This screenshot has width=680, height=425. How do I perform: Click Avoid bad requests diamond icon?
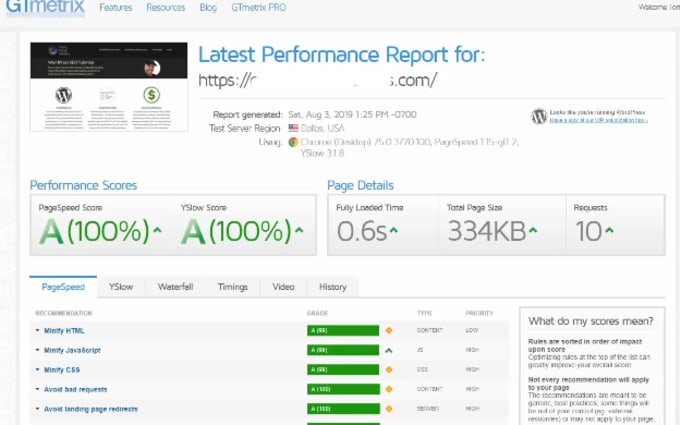[389, 389]
